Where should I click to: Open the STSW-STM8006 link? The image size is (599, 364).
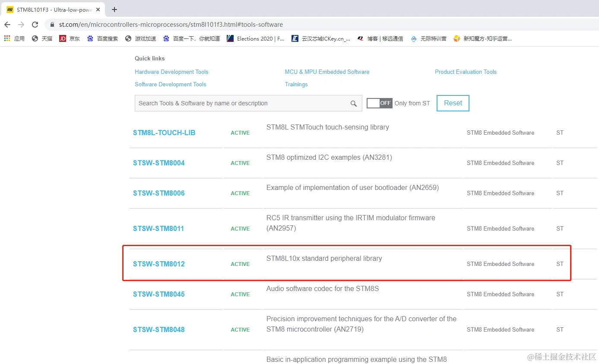[x=159, y=193]
